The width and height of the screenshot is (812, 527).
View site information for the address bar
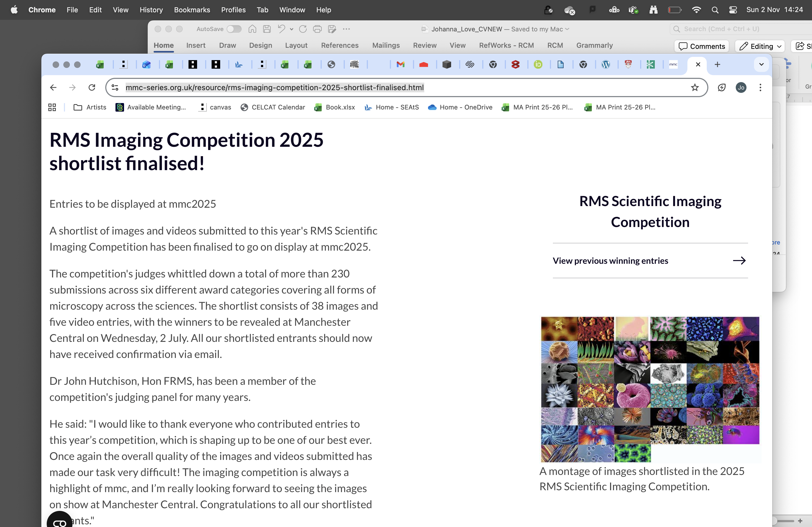pyautogui.click(x=115, y=87)
